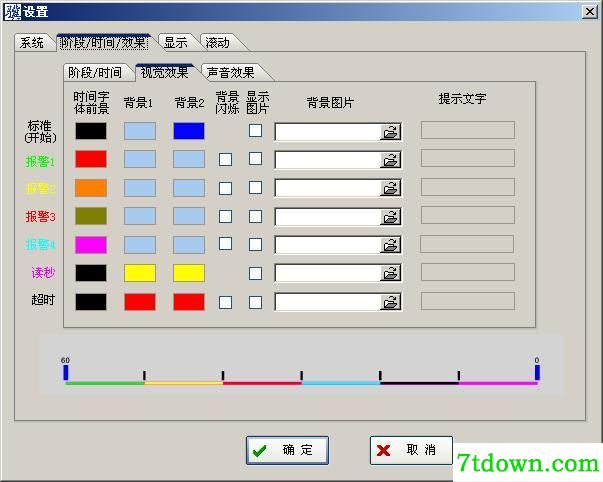Change olive font color swatch for 报警3
The height and width of the screenshot is (482, 603).
click(x=91, y=216)
